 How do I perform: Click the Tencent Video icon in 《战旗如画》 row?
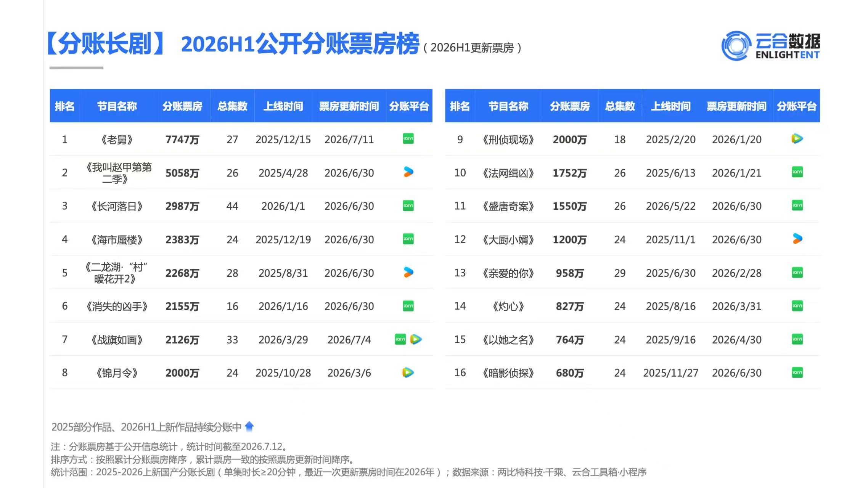(x=416, y=339)
